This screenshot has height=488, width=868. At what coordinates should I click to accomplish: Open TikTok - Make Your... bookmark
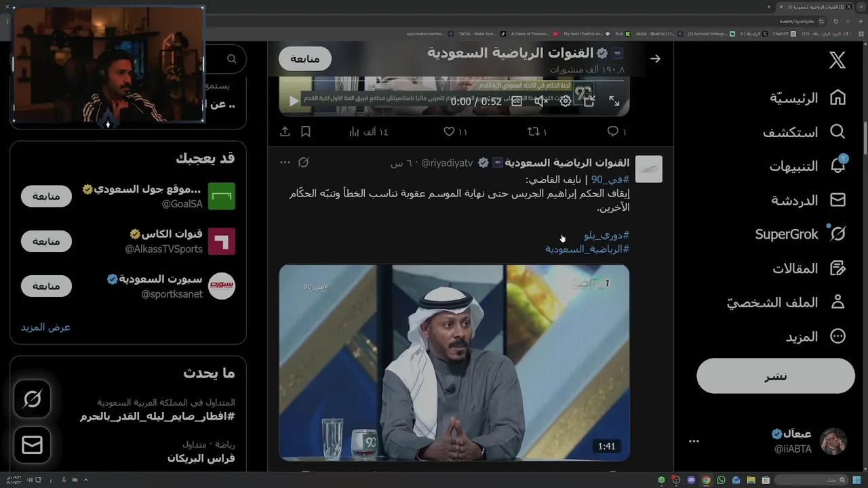point(481,33)
